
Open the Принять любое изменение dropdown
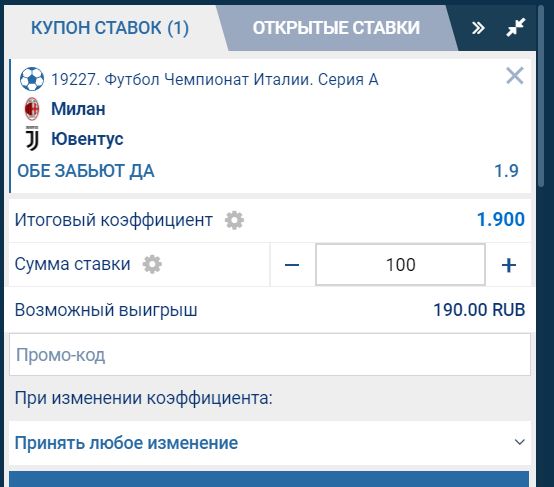pyautogui.click(x=270, y=443)
